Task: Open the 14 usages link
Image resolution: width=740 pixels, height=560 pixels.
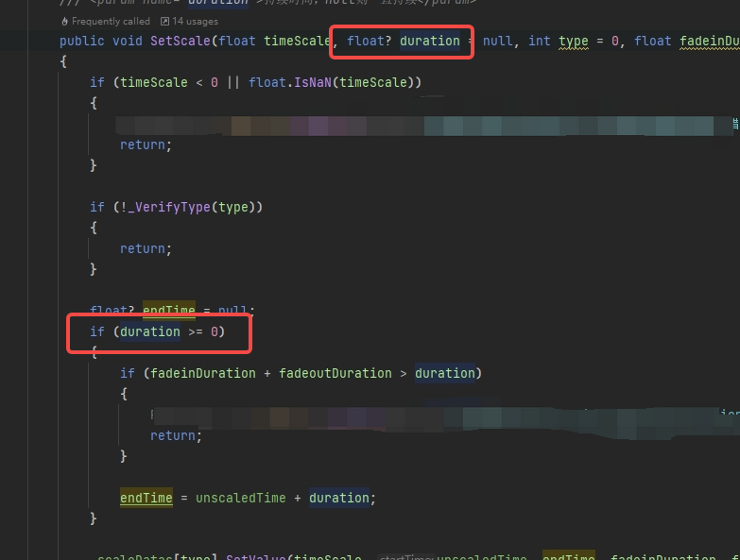Action: 195,21
